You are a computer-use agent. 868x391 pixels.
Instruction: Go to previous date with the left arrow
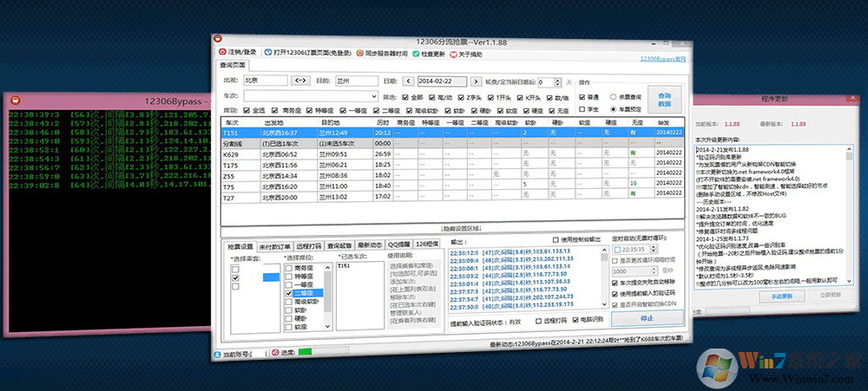pyautogui.click(x=410, y=81)
